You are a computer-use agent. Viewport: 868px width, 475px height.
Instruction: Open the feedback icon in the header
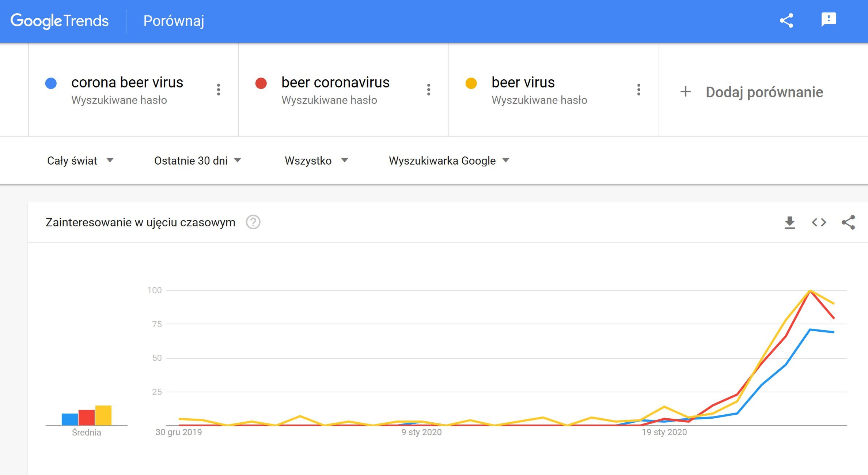click(x=829, y=20)
